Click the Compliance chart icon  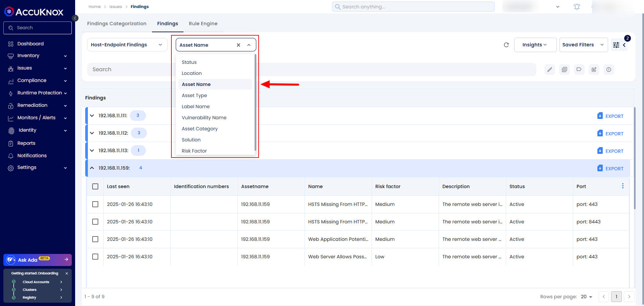[11, 81]
